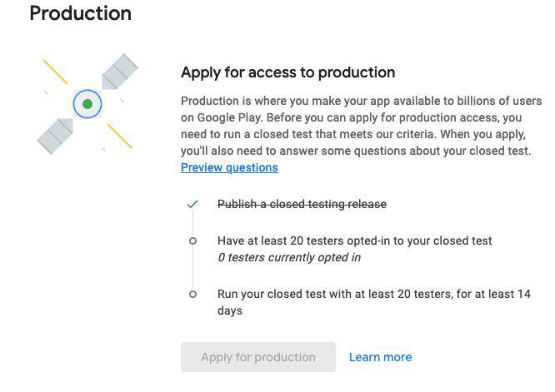Click circle marker beside '20 testers opted-in' step

click(192, 241)
